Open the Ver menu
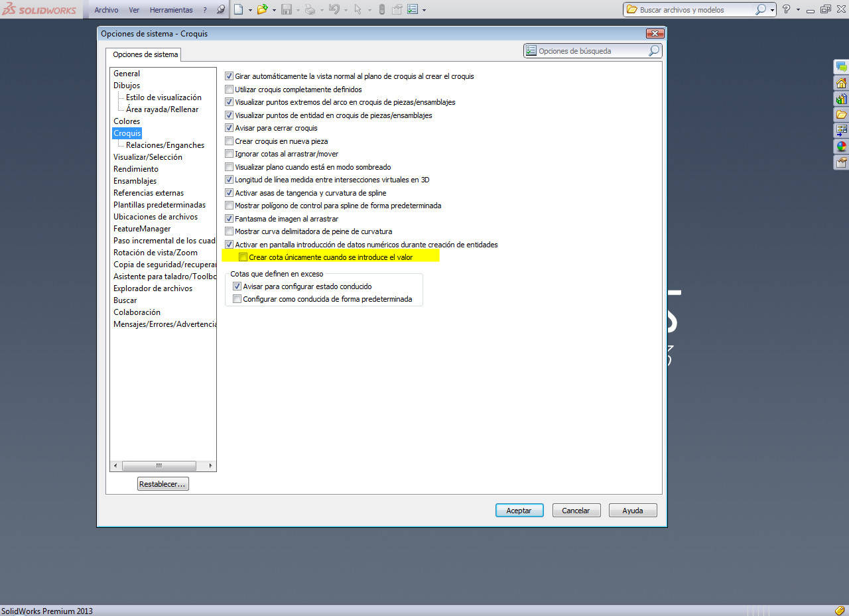Screen dimensions: 849x616 pos(134,10)
